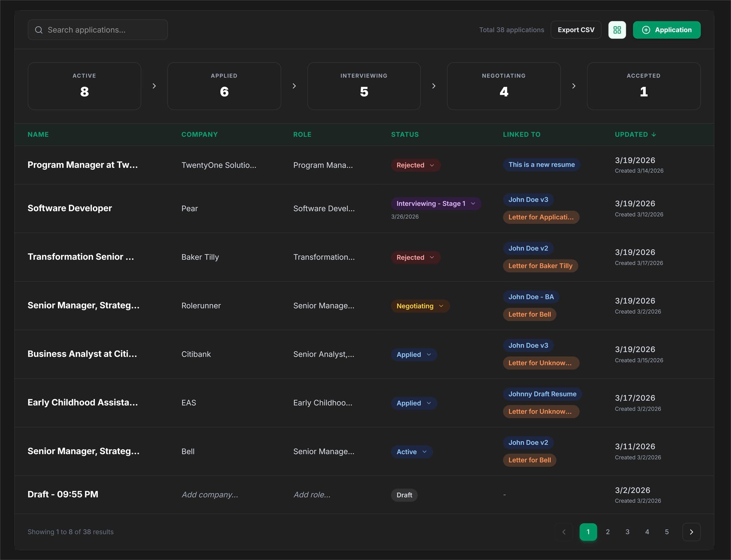Go to page 2
The image size is (731, 560).
[607, 532]
